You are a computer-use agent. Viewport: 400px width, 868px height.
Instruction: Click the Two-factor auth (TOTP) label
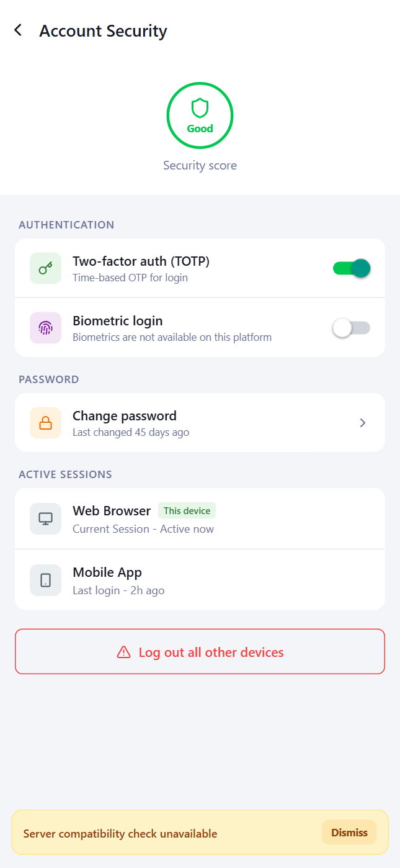tap(141, 261)
